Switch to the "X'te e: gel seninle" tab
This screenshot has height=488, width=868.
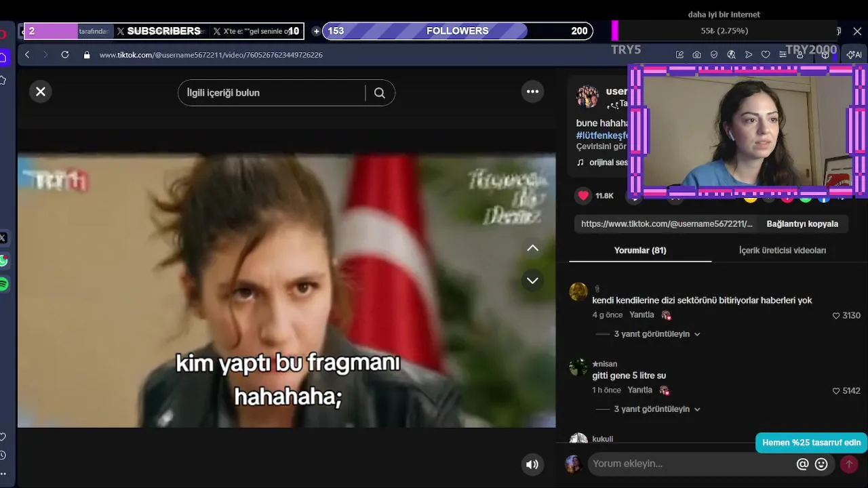[x=256, y=31]
